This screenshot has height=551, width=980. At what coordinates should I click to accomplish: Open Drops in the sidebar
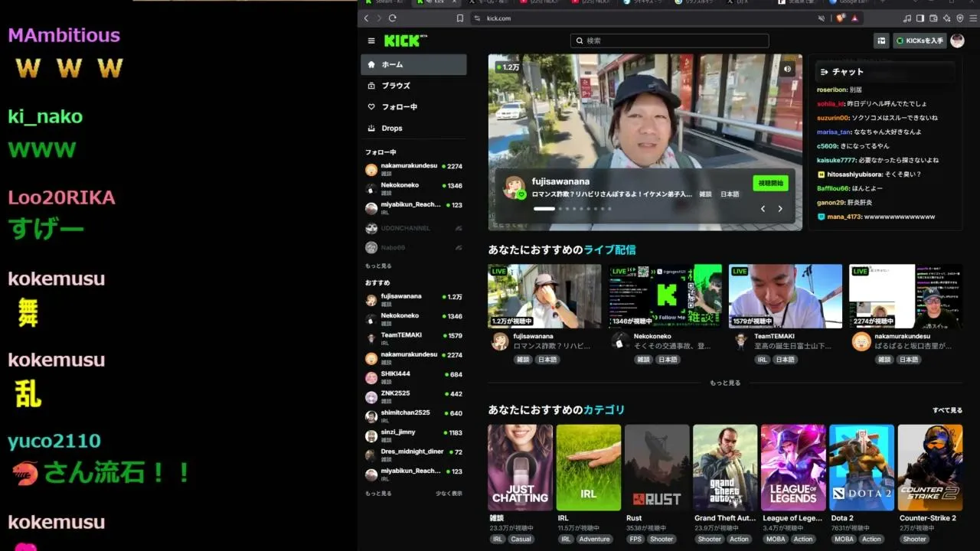[x=413, y=129]
